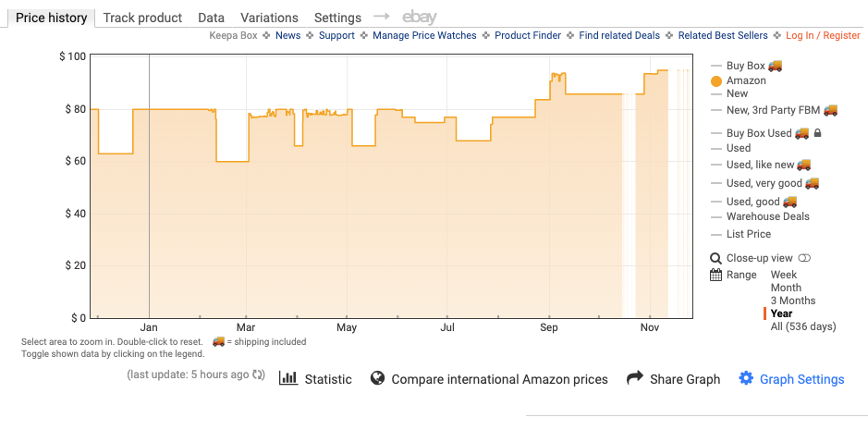This screenshot has height=430, width=868.
Task: Open the Variations tab
Action: [x=269, y=18]
